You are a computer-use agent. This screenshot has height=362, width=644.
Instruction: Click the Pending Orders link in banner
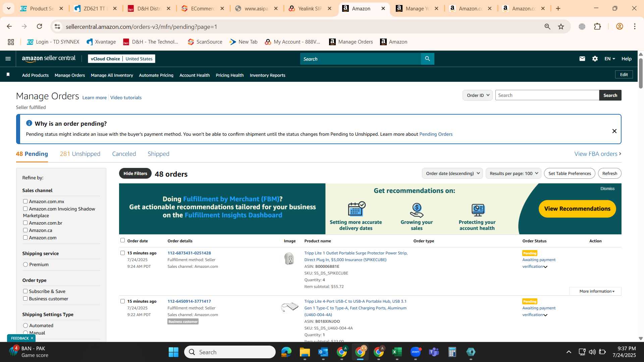point(436,134)
